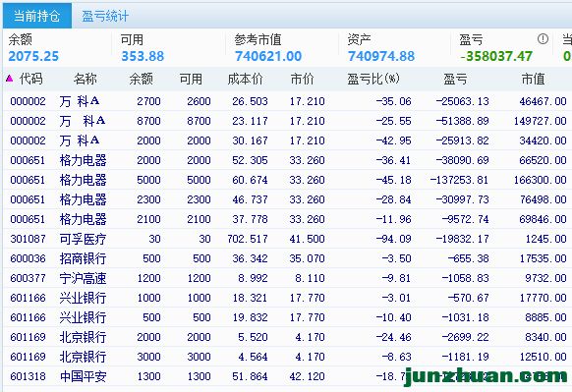Sort the table by 市价 header
This screenshot has width=572, height=392.
(302, 79)
